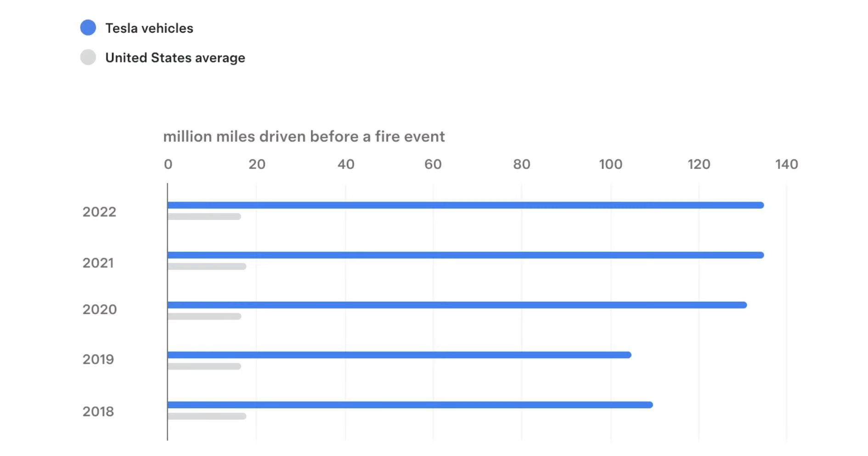Select the 2021 blue Tesla bar
The height and width of the screenshot is (456, 868).
(465, 255)
